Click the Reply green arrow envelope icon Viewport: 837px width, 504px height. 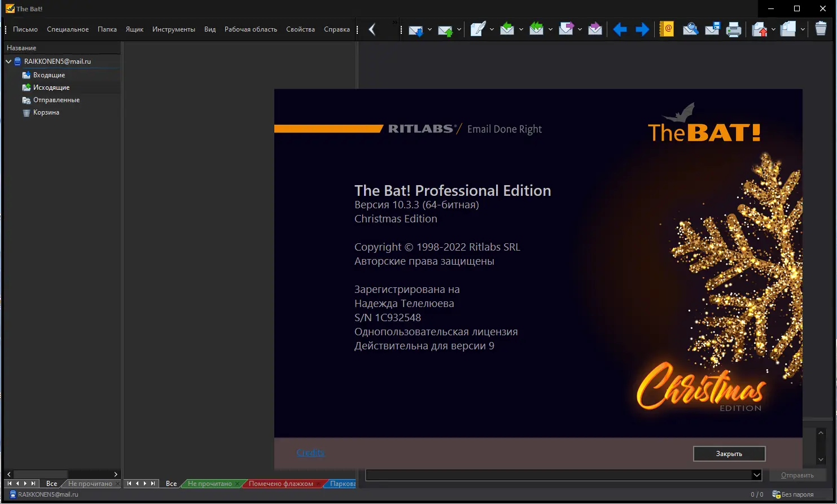[507, 29]
